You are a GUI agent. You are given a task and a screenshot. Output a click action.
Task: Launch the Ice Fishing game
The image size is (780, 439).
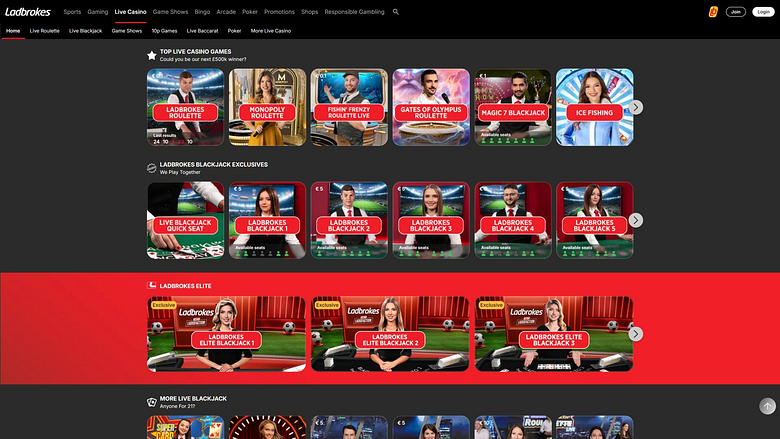pyautogui.click(x=594, y=107)
